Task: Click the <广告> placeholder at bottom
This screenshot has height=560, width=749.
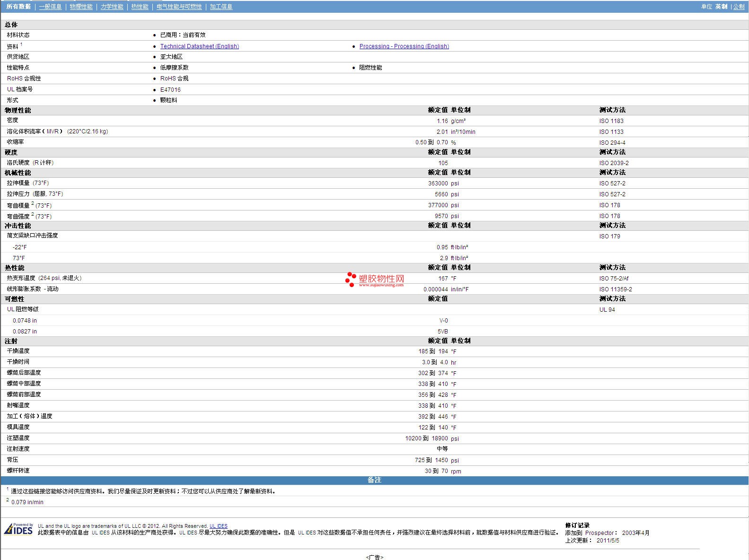Action: (374, 557)
